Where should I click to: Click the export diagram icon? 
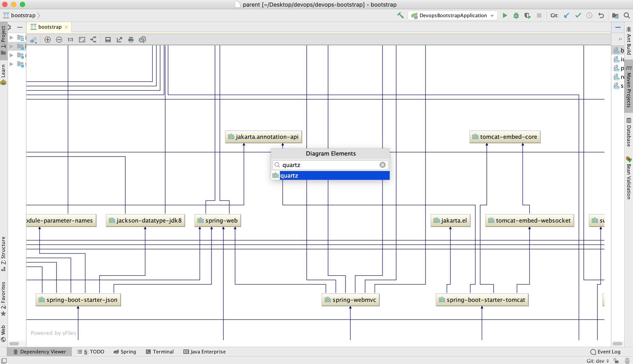tap(119, 39)
